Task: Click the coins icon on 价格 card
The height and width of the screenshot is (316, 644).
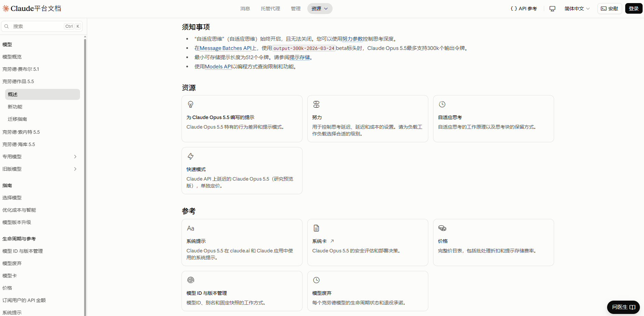Action: [442, 228]
